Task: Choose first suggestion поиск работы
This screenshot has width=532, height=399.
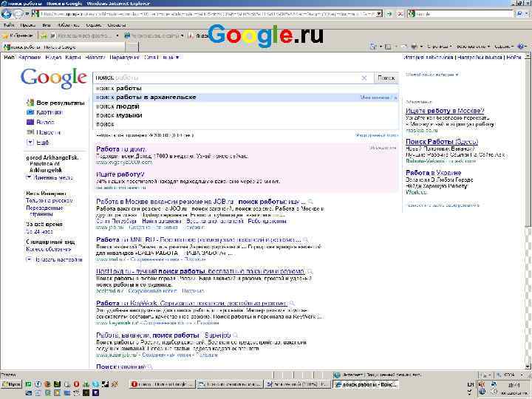Action: (x=245, y=89)
